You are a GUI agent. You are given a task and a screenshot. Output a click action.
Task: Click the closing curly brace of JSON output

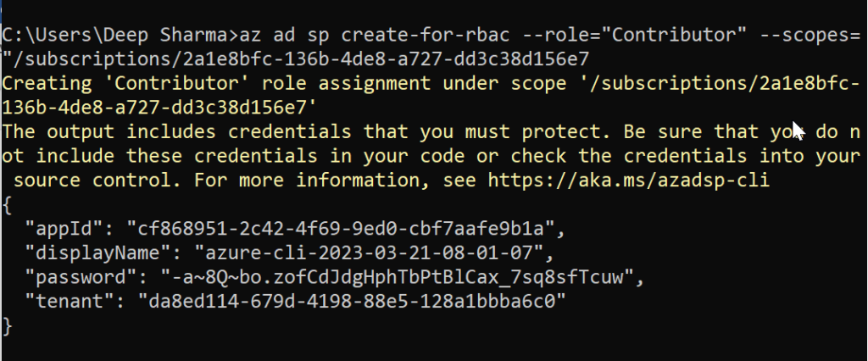coord(8,326)
